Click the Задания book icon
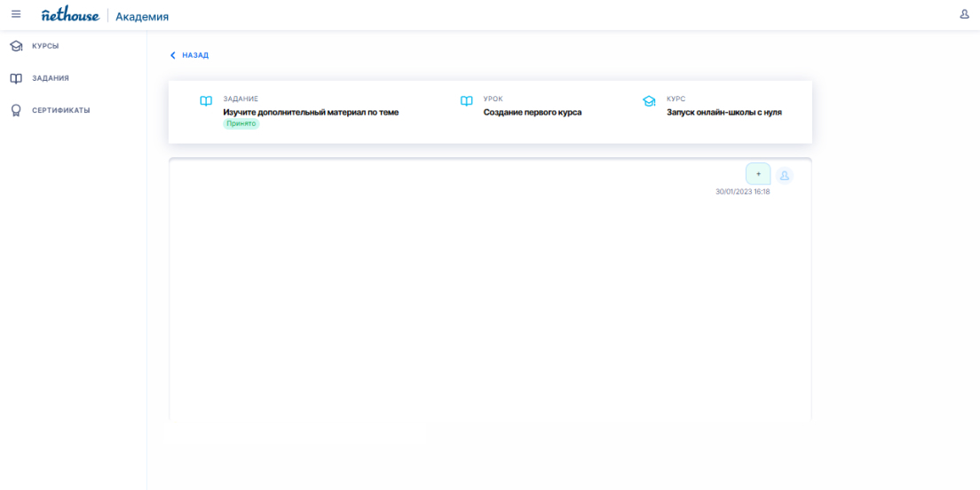The height and width of the screenshot is (490, 980). (x=16, y=78)
